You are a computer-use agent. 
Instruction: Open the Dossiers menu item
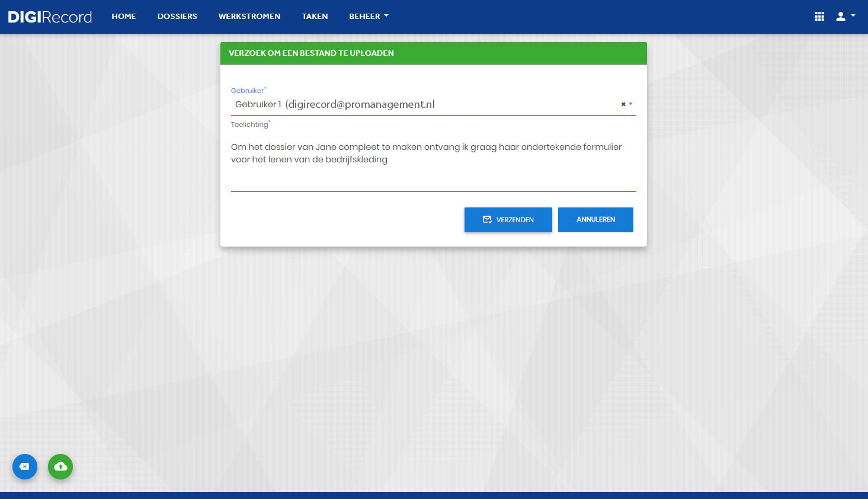[x=177, y=17]
